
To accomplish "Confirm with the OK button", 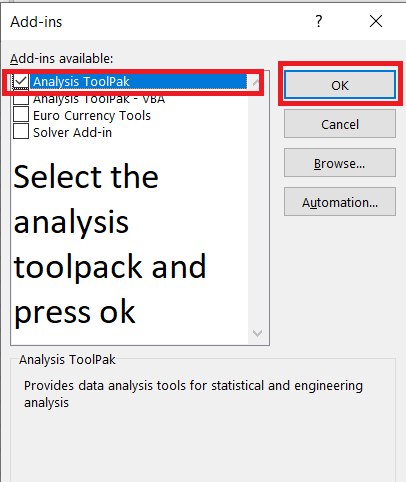I will tap(340, 85).
